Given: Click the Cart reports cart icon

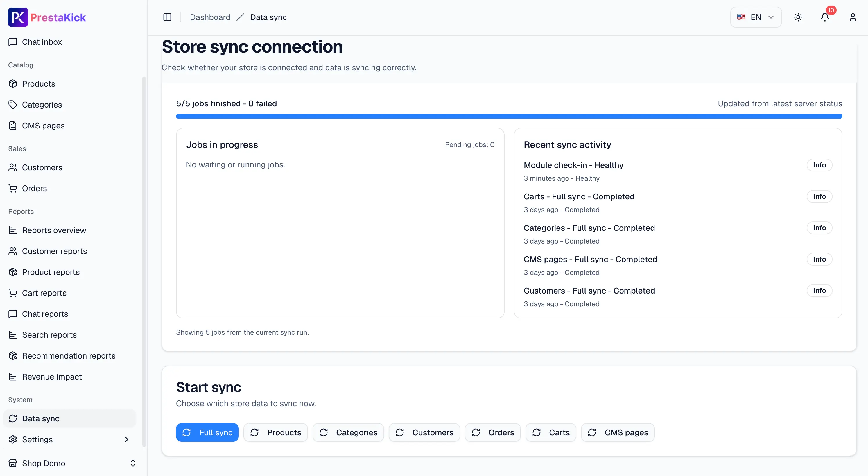Looking at the screenshot, I should 13,293.
